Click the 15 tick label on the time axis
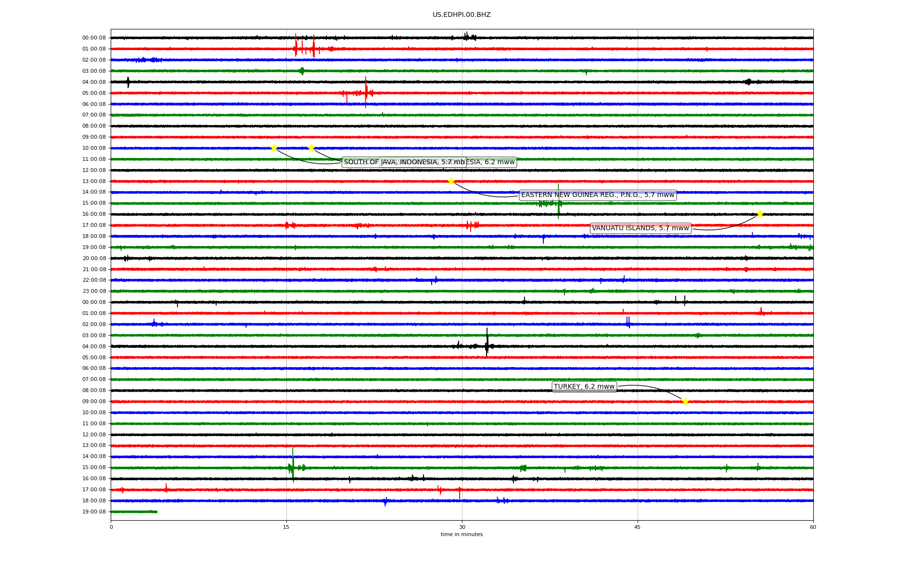 [286, 527]
